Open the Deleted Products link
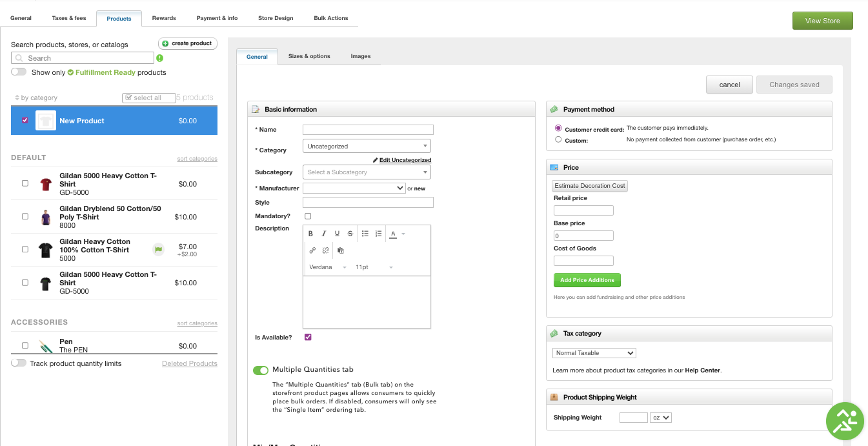The height and width of the screenshot is (446, 868). click(x=190, y=363)
